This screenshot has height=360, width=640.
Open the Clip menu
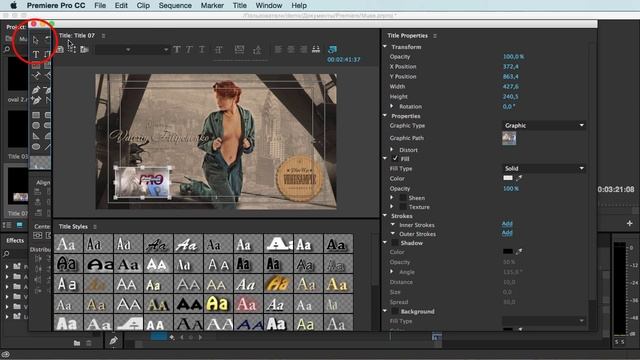[x=143, y=5]
